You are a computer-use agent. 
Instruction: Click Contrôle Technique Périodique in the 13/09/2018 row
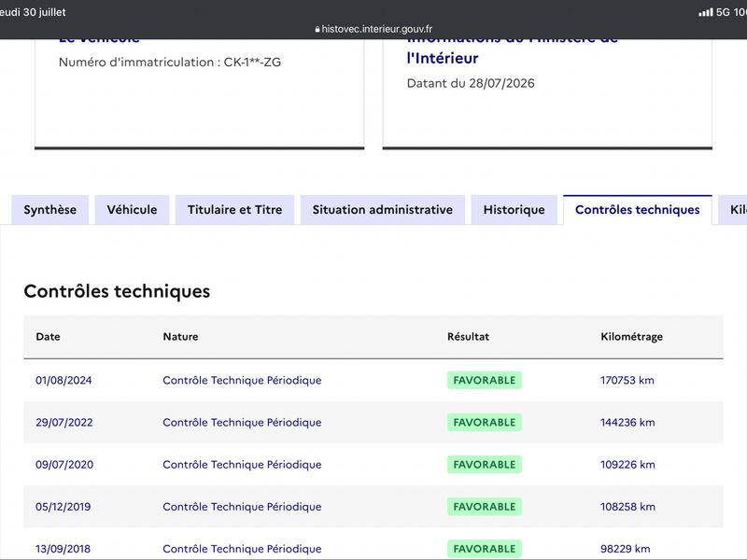[x=242, y=549]
